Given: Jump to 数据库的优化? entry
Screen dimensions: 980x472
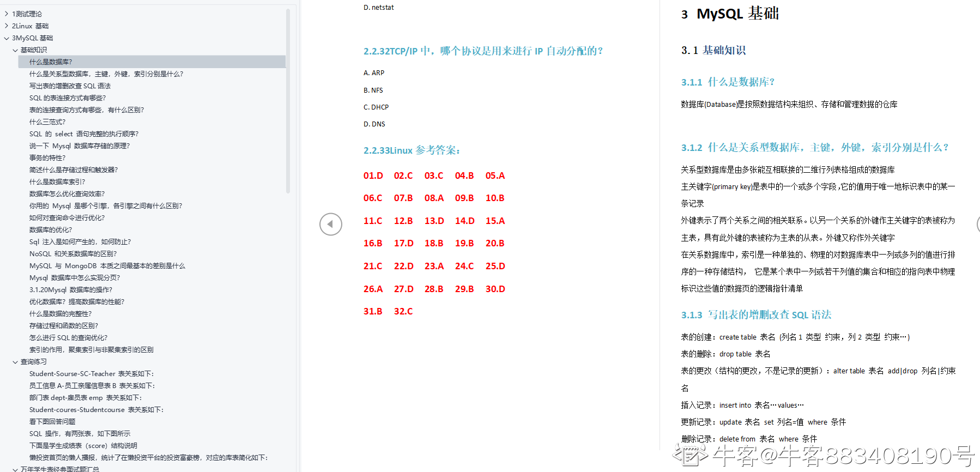Looking at the screenshot, I should (x=51, y=230).
